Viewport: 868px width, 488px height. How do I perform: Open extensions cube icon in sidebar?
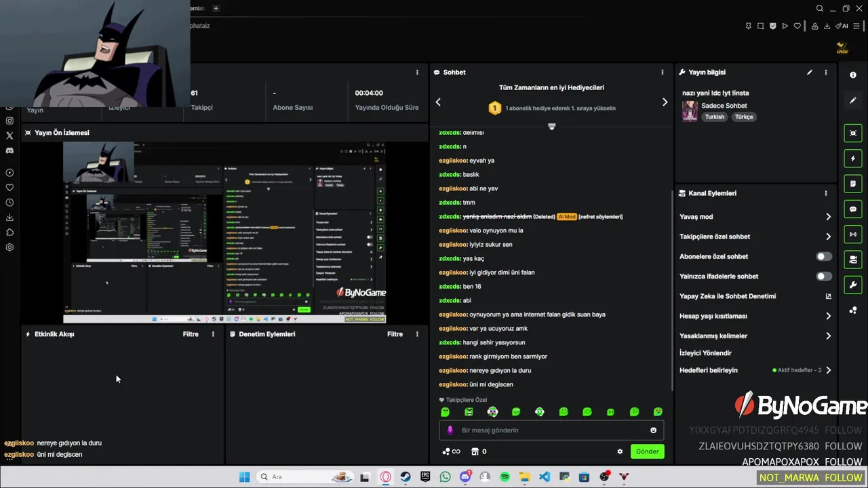coord(9,232)
